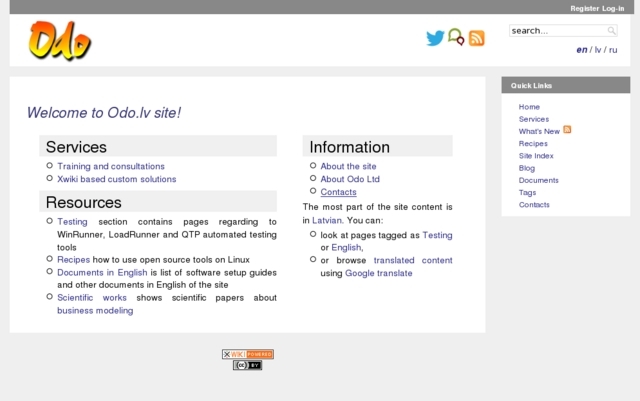Click Log-in in the top bar
640x401 pixels.
click(x=614, y=8)
